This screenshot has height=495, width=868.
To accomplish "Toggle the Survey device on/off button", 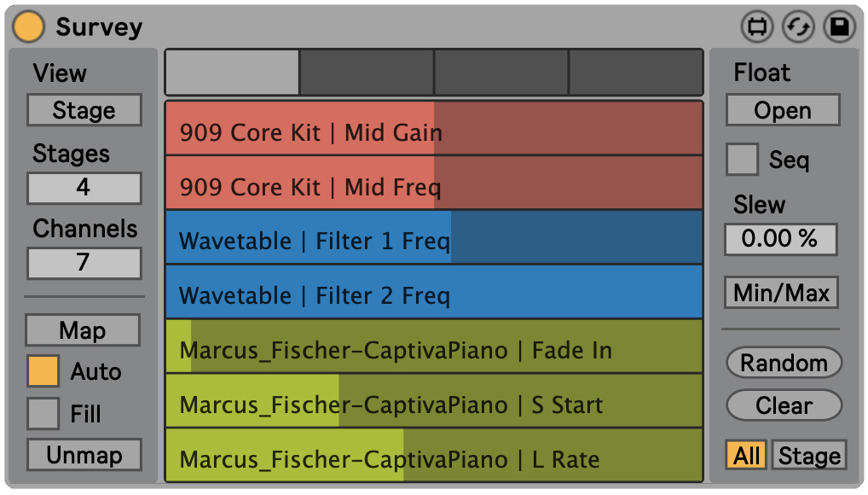I will [29, 26].
